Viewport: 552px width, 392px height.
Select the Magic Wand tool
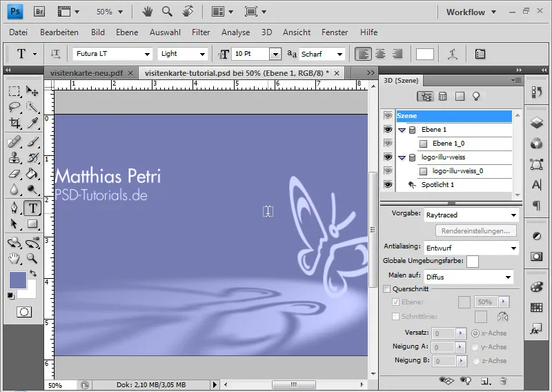[x=32, y=107]
